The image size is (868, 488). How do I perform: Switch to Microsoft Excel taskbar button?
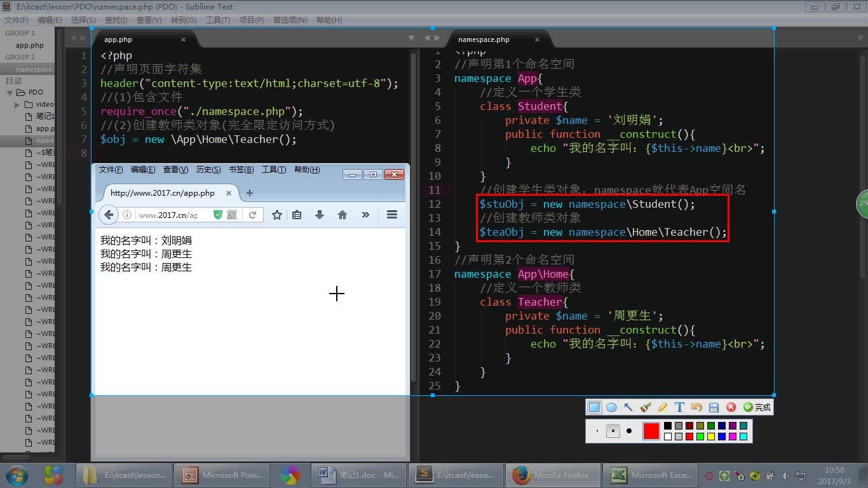pyautogui.click(x=651, y=475)
